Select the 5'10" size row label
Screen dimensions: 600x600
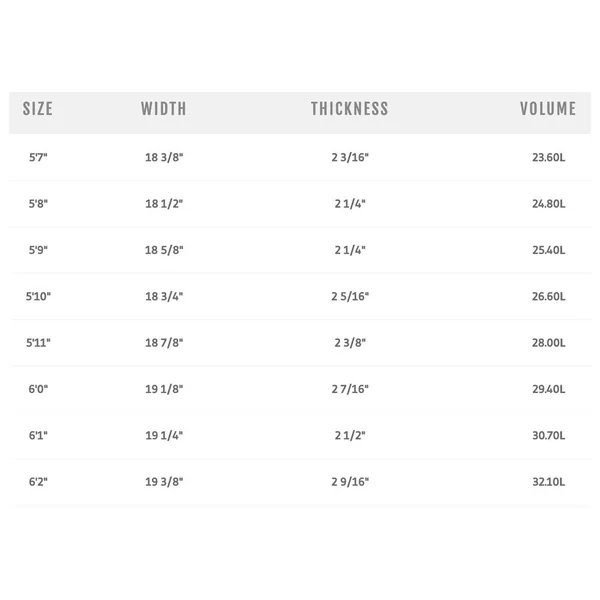38,296
